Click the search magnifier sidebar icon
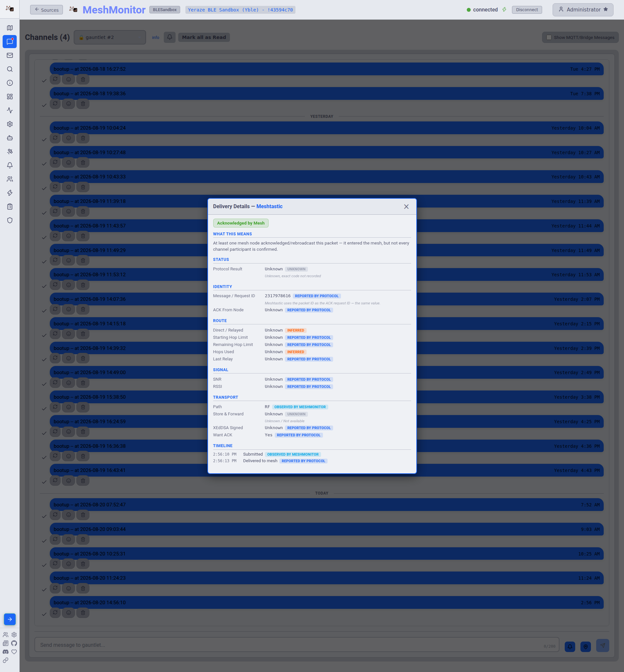Image resolution: width=624 pixels, height=672 pixels. (x=10, y=69)
